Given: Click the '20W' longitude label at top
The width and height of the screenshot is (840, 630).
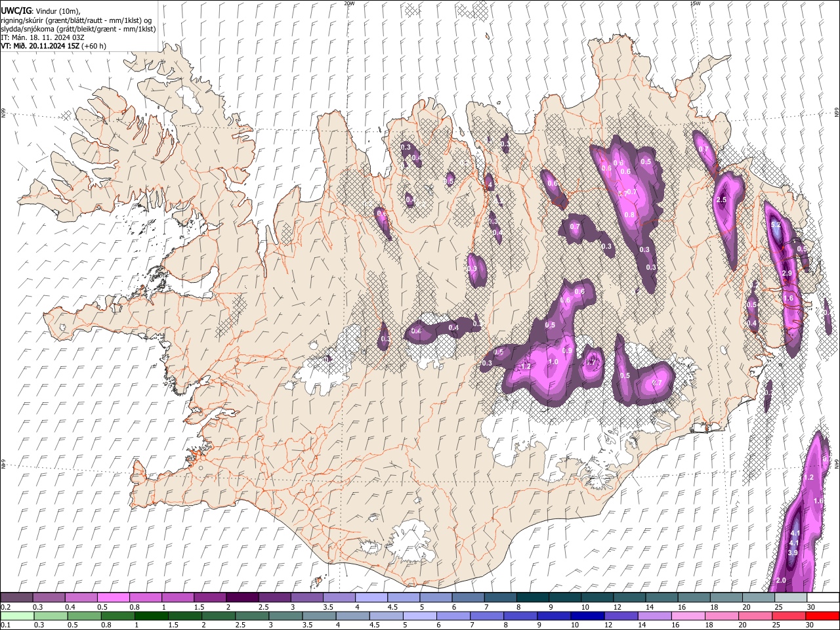Looking at the screenshot, I should tap(349, 3).
